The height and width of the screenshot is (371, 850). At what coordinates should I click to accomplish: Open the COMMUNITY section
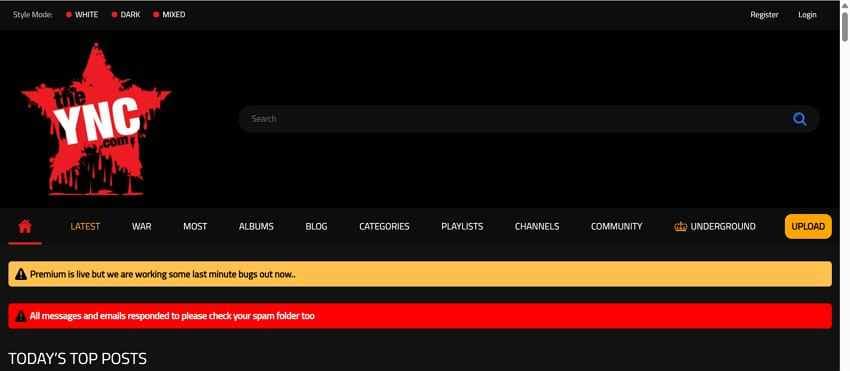[616, 227]
